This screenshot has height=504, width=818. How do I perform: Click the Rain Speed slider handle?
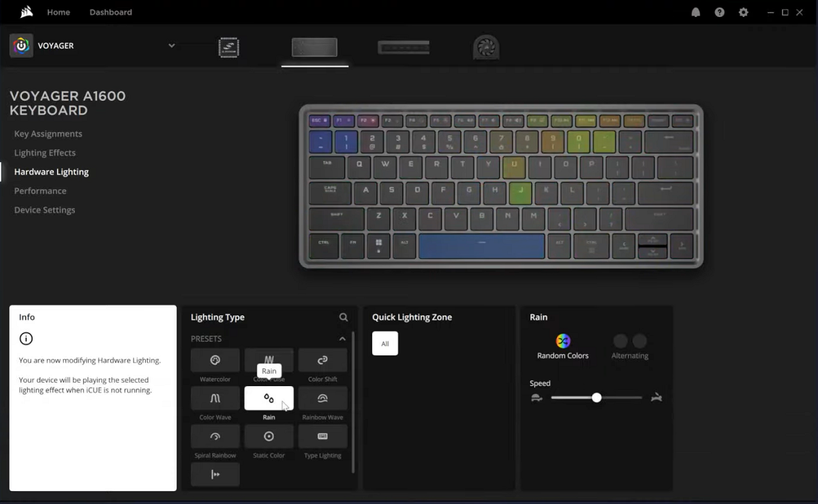(596, 398)
